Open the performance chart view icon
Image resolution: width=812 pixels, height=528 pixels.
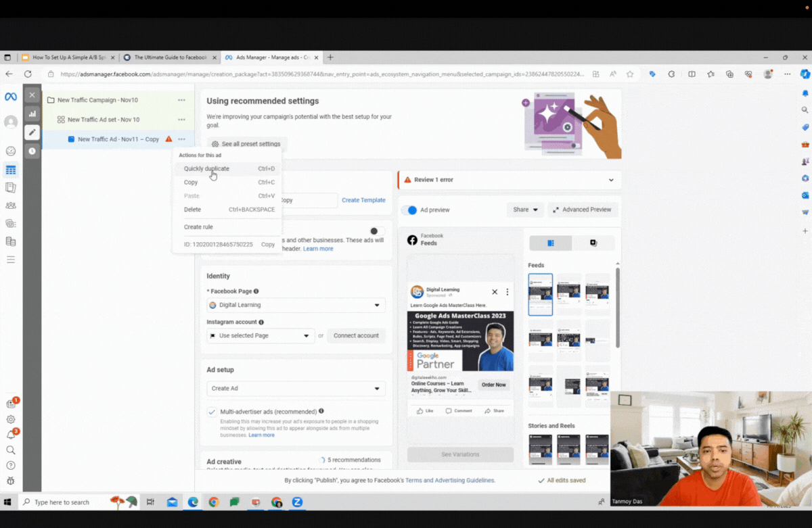click(32, 114)
